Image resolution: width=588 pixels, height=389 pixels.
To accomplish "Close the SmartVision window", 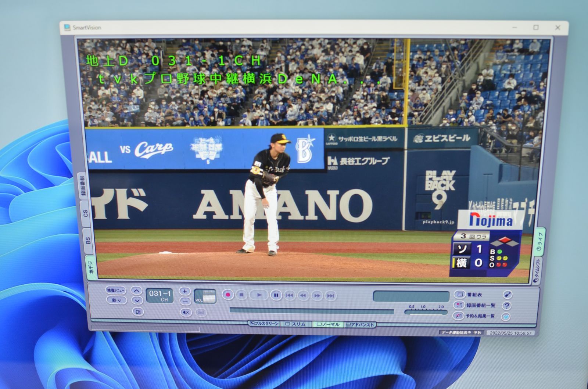I will coord(557,28).
